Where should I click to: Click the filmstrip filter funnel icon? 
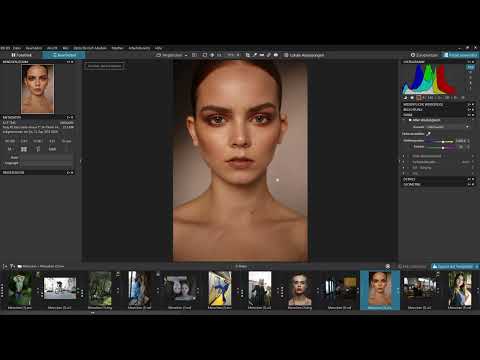point(12,266)
